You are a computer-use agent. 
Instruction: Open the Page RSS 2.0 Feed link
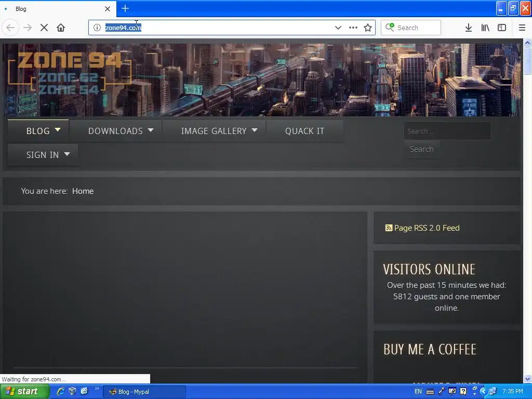(427, 228)
